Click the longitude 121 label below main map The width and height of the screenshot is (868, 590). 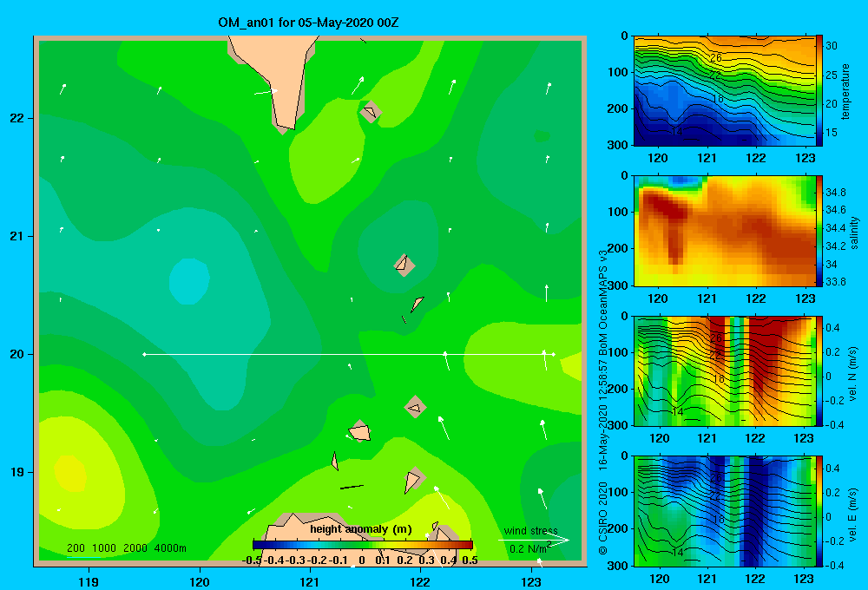(x=310, y=581)
